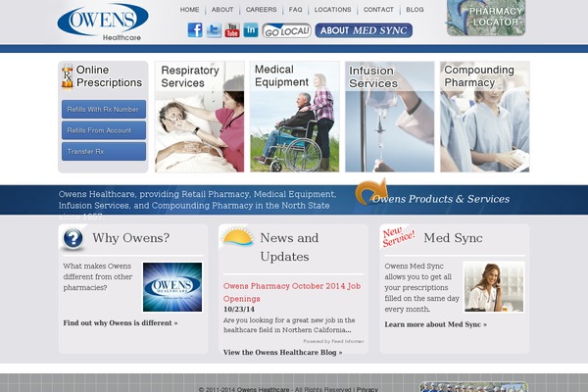Viewport: 588px width, 392px height.
Task: Click the Owens Healthcare footer copyright link
Action: click(x=264, y=389)
